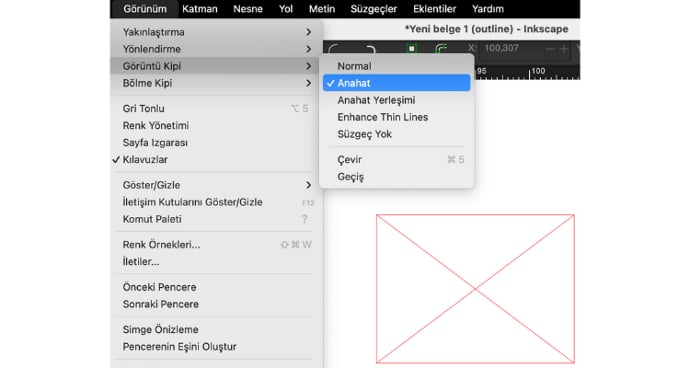The height and width of the screenshot is (368, 690).
Task: Open the Yardım menu
Action: pos(488,9)
